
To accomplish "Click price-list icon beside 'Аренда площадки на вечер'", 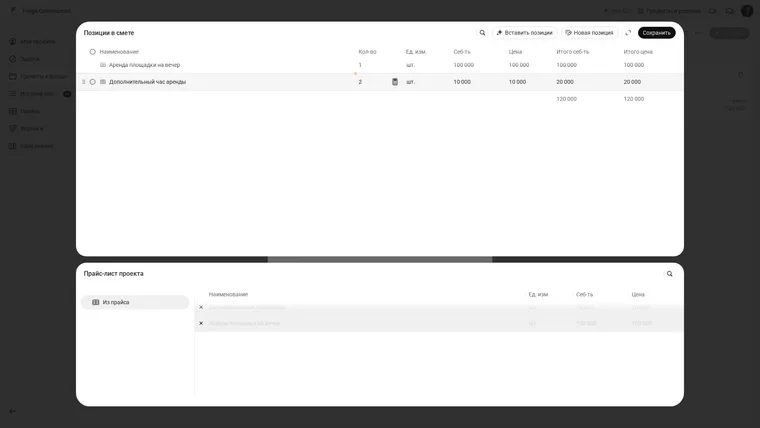I will (x=103, y=65).
